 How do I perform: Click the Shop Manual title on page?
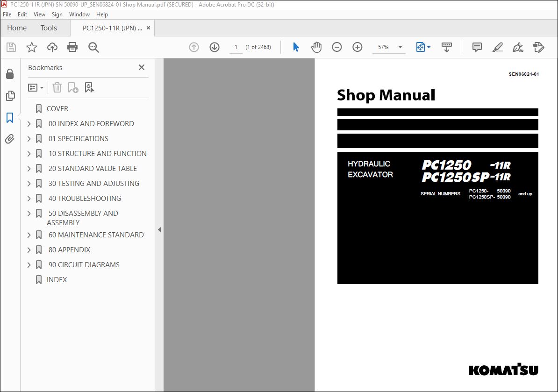(x=386, y=95)
